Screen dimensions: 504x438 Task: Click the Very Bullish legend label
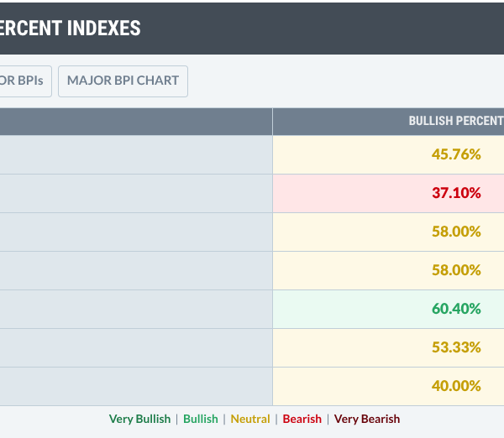139,419
